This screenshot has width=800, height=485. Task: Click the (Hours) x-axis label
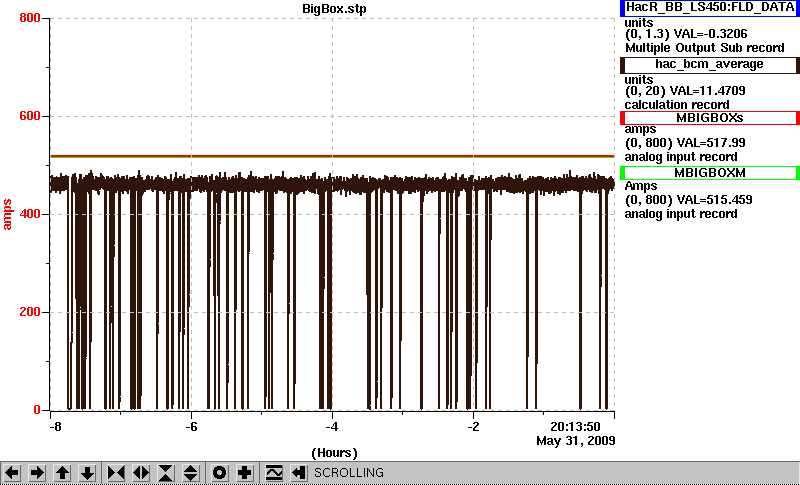pyautogui.click(x=334, y=453)
